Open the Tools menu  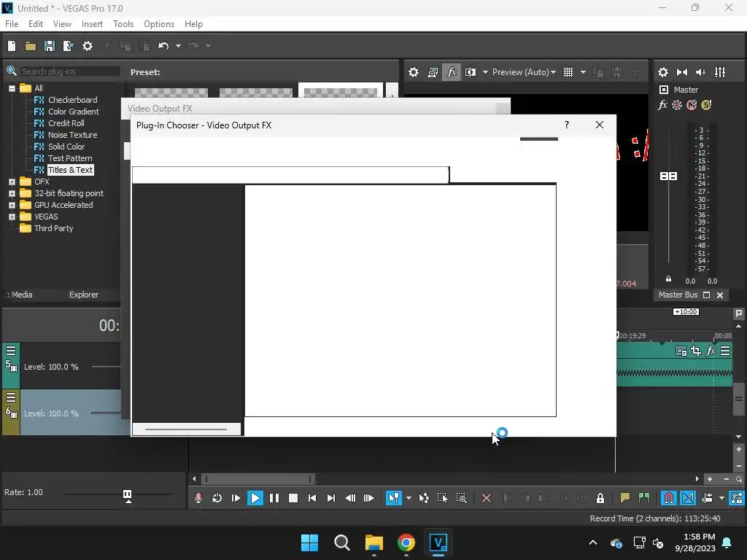pyautogui.click(x=123, y=24)
